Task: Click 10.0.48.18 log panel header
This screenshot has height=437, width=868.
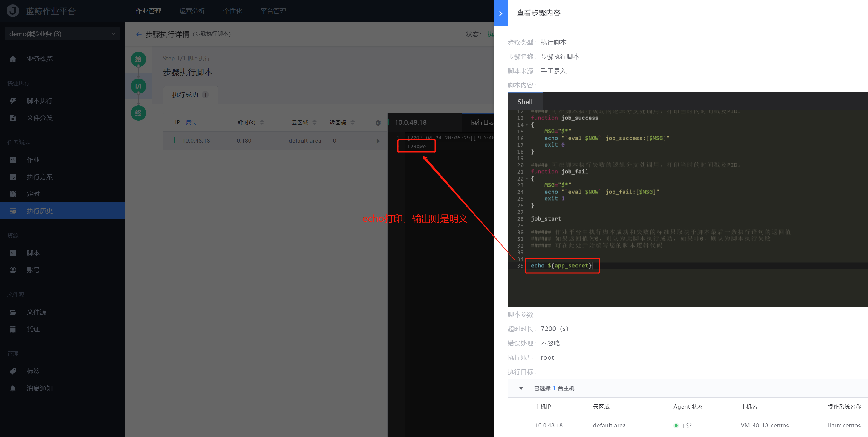Action: pos(411,123)
